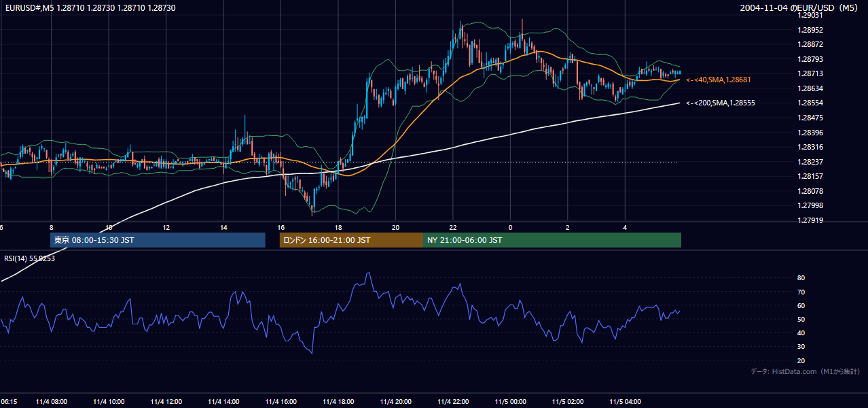Click the RSI(14) 55.9253 indicator label
The width and height of the screenshot is (868, 408).
[30, 258]
